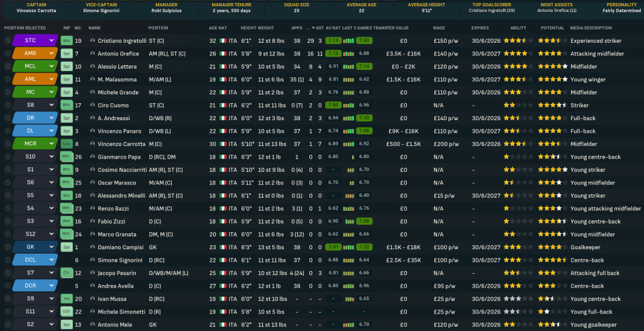Sort the table by Wage column header
The height and width of the screenshot is (331, 644).
click(440, 28)
